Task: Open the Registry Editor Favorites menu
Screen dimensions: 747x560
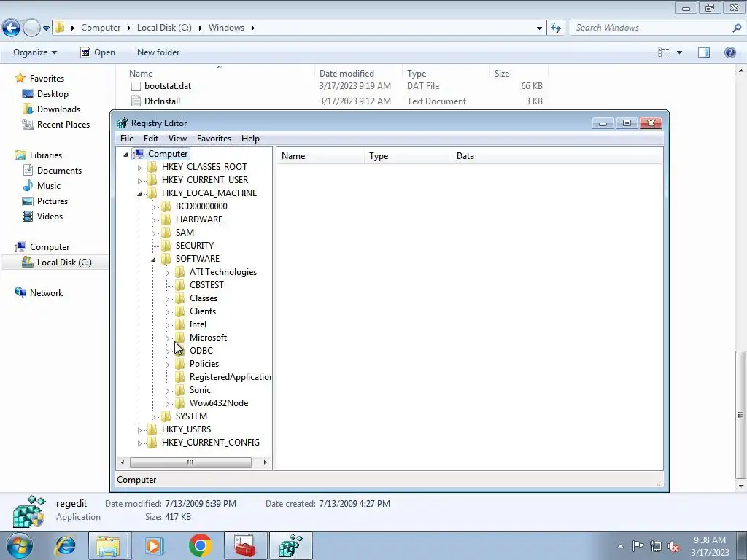Action: [x=214, y=139]
